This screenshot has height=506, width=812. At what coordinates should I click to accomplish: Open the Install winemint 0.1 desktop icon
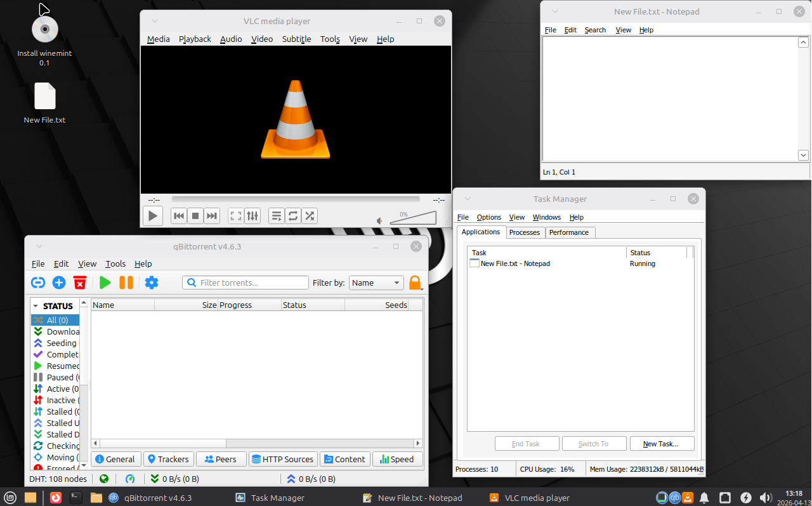click(44, 39)
